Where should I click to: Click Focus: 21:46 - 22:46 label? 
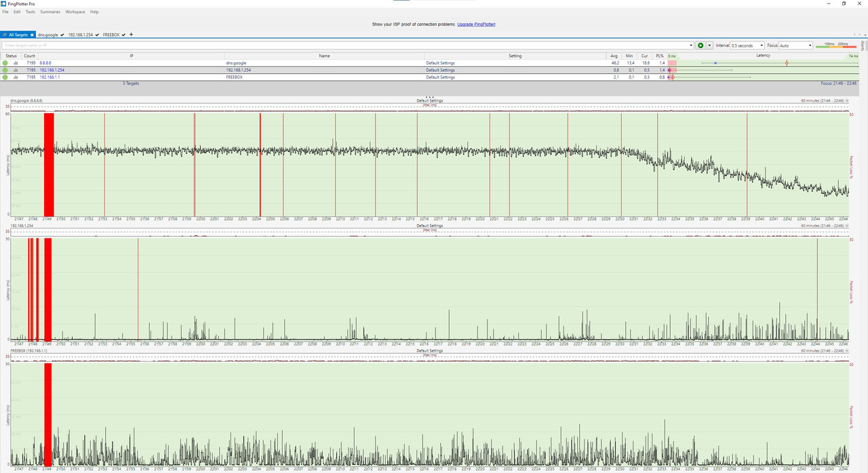tap(840, 83)
